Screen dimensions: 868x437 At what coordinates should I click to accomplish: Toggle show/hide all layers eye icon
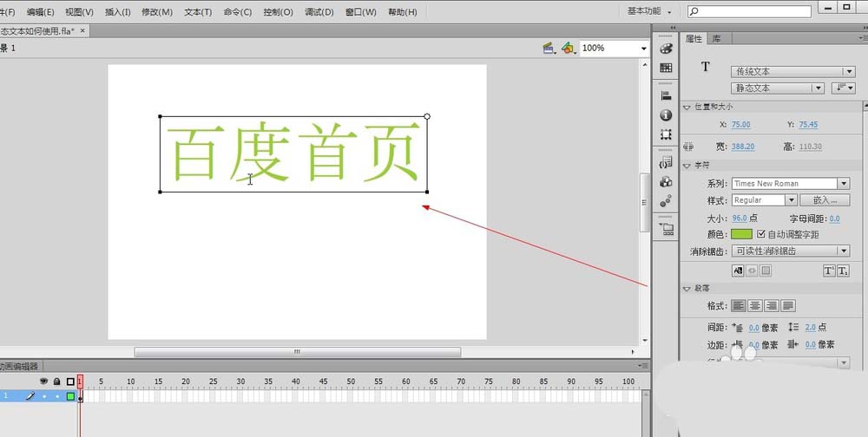click(43, 382)
